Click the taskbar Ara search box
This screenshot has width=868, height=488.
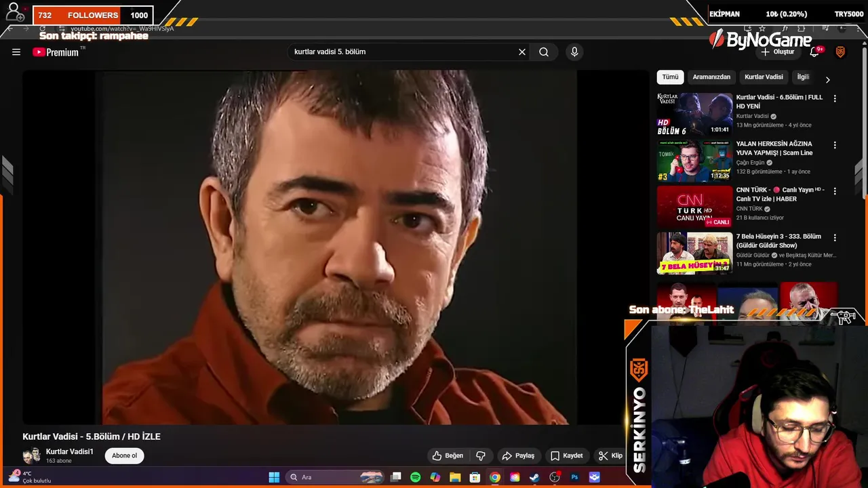pos(336,477)
